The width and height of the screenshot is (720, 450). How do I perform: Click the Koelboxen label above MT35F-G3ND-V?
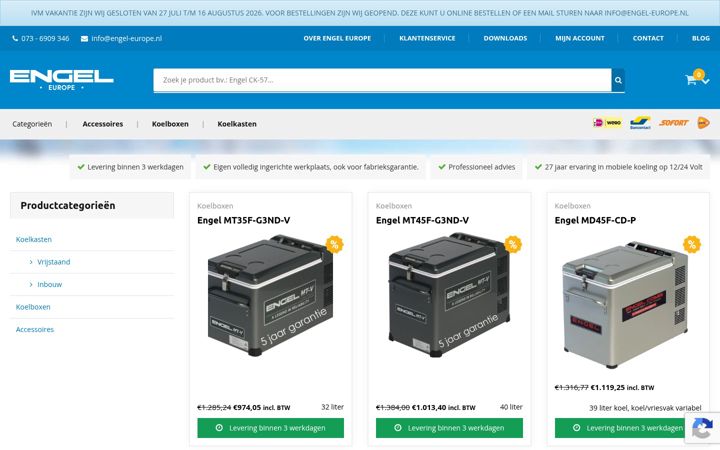(x=215, y=206)
